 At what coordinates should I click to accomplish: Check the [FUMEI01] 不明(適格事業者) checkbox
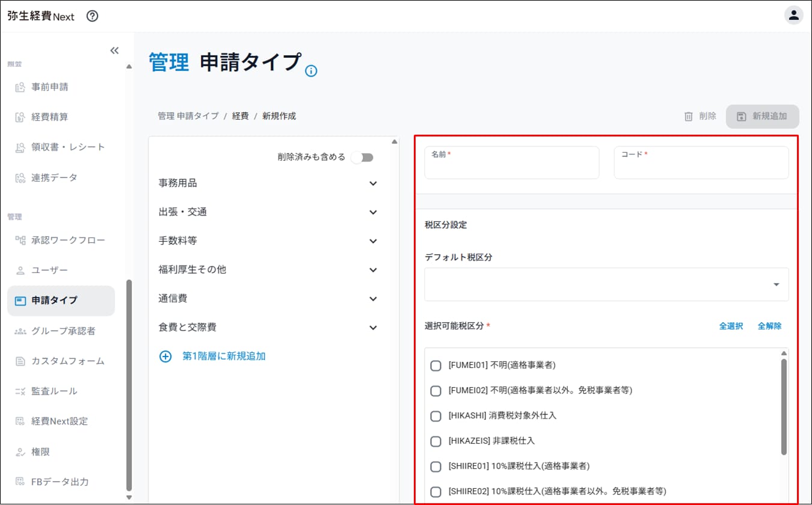(436, 366)
